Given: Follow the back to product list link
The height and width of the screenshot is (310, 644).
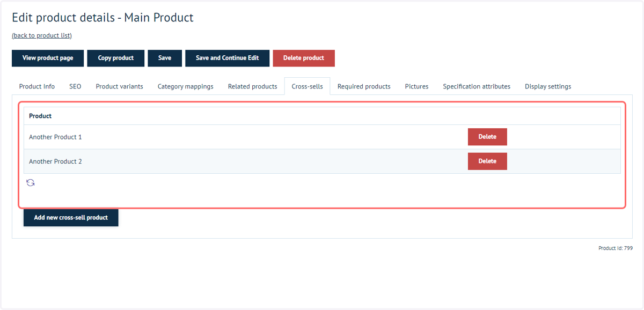Looking at the screenshot, I should 42,35.
